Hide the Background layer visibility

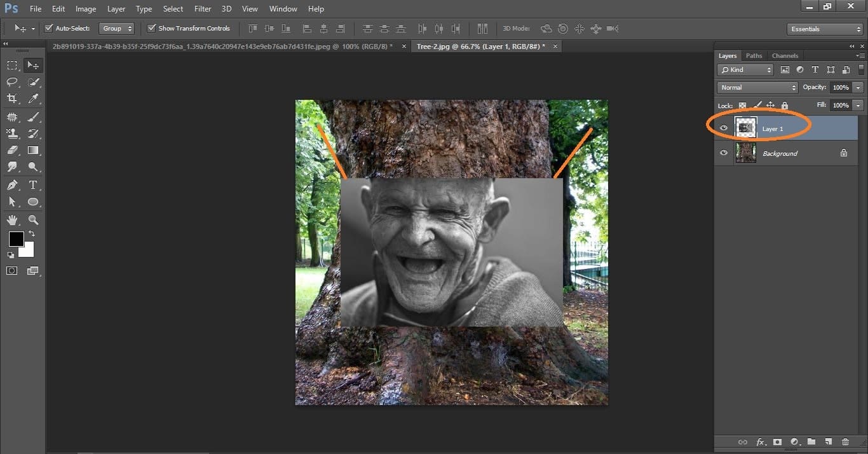(724, 153)
